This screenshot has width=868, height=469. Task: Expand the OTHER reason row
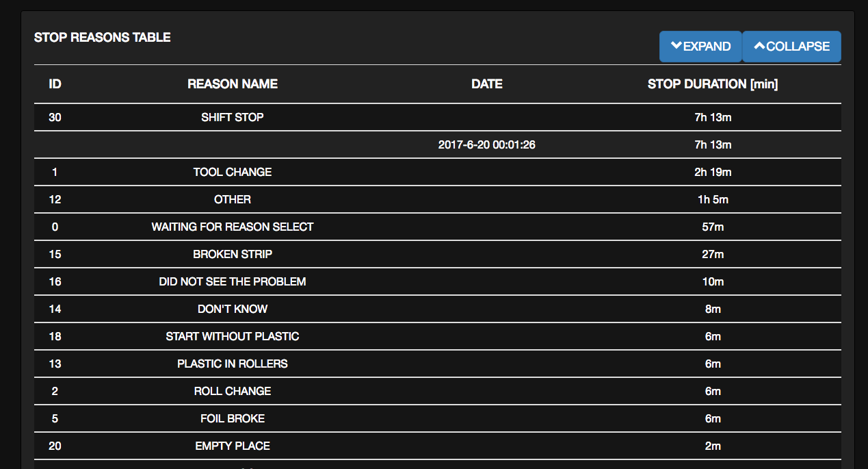(x=438, y=199)
